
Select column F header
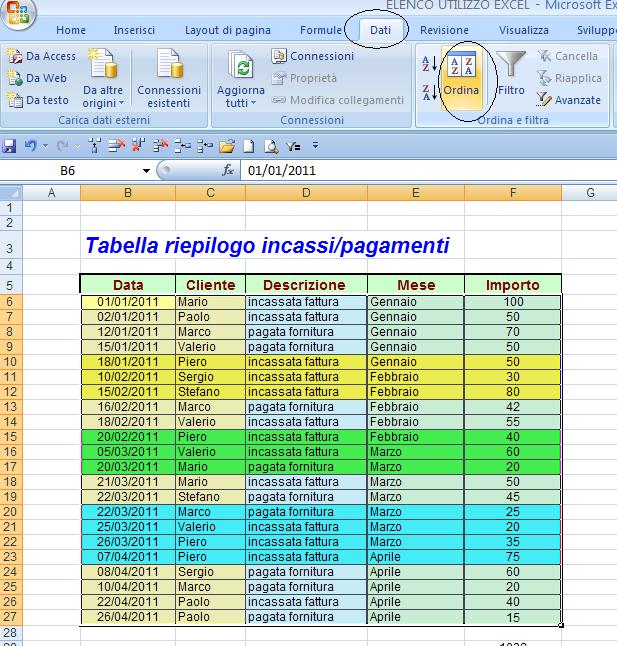[513, 193]
